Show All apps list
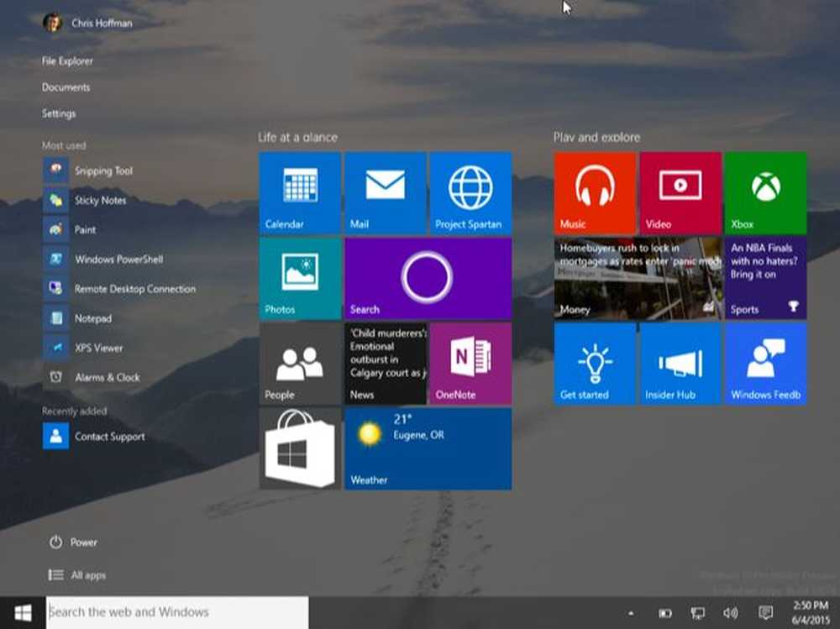 [77, 575]
